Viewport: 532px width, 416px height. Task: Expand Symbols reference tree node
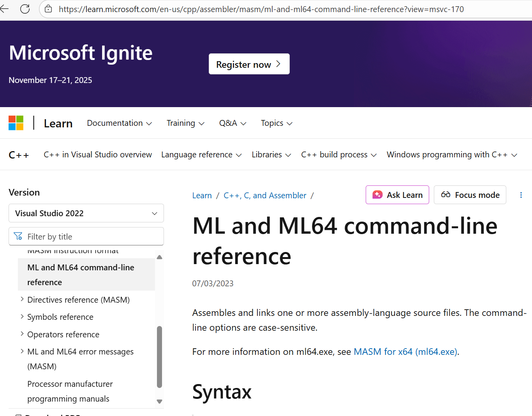coord(22,316)
